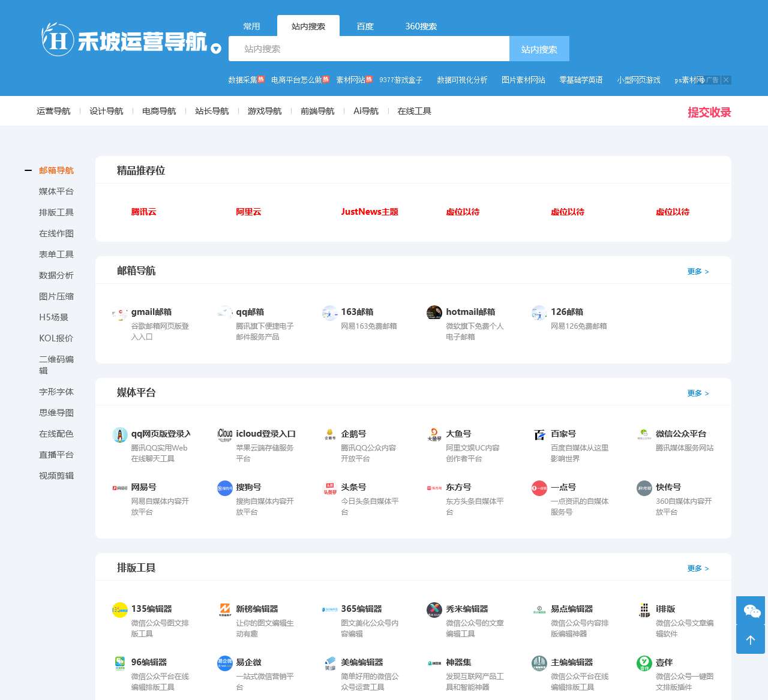Open the 腾讯云 featured link
The image size is (768, 700).
[143, 212]
